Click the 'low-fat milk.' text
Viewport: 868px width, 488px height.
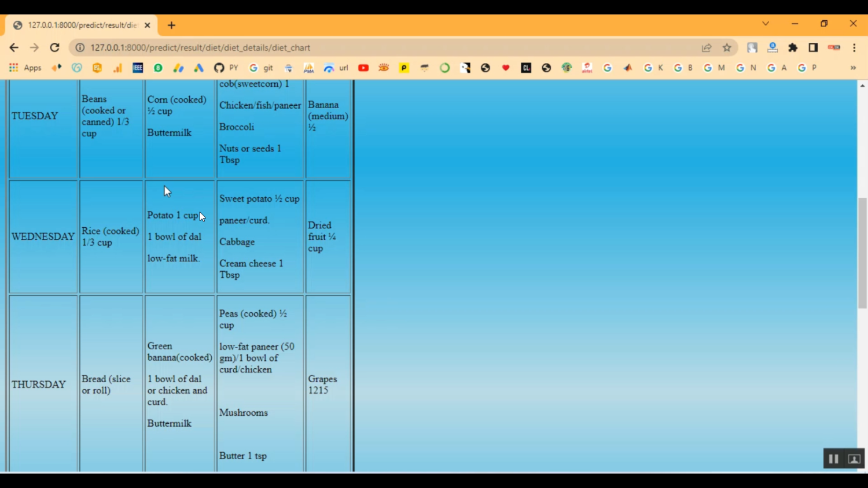click(174, 258)
